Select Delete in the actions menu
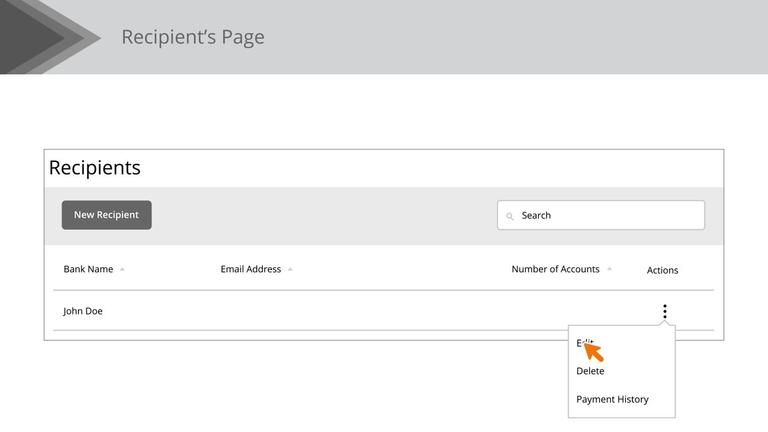Image resolution: width=768 pixels, height=432 pixels. (590, 371)
